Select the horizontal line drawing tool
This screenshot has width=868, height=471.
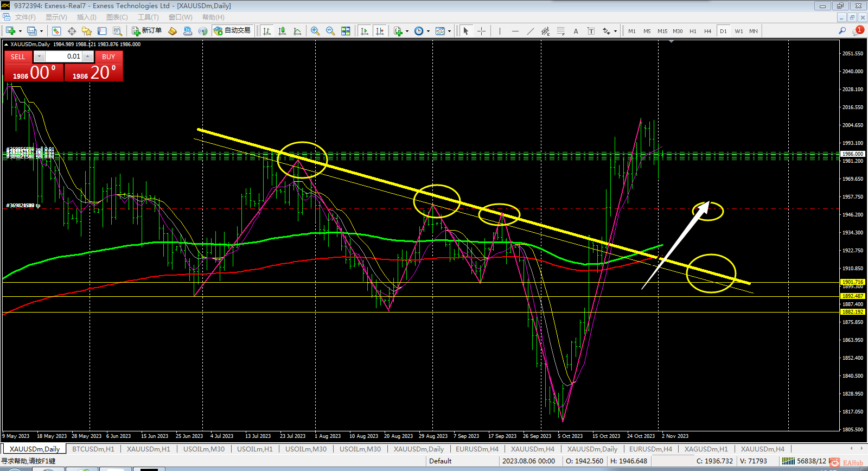[515, 31]
